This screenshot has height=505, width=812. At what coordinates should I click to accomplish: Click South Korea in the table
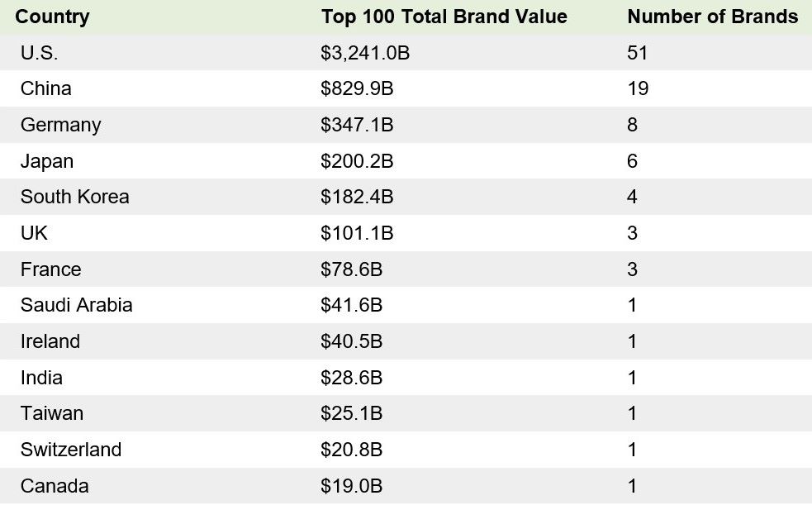click(x=74, y=197)
